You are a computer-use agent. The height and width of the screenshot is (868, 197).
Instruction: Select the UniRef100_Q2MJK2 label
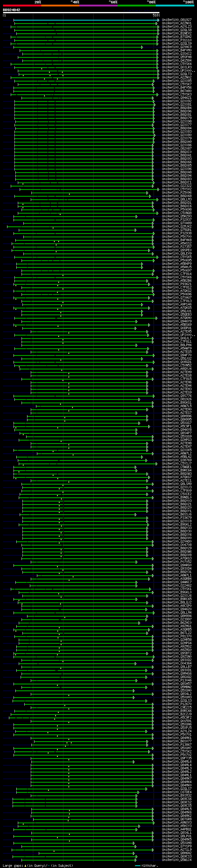pos(177,226)
